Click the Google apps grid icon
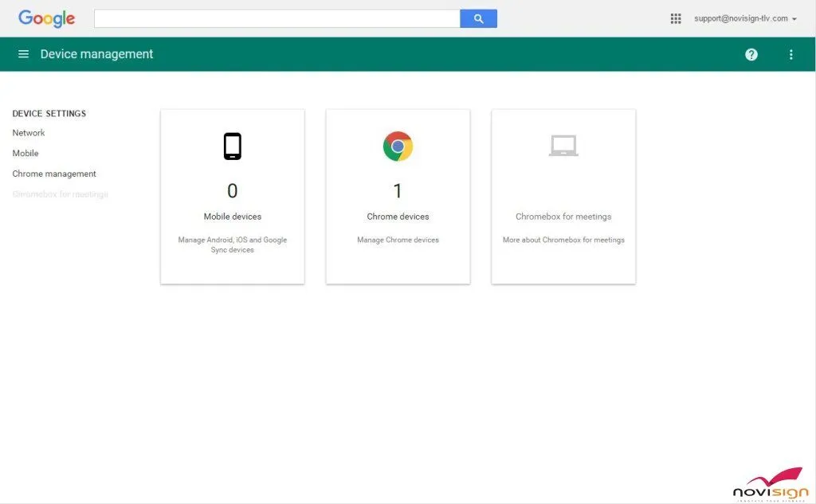 (676, 18)
